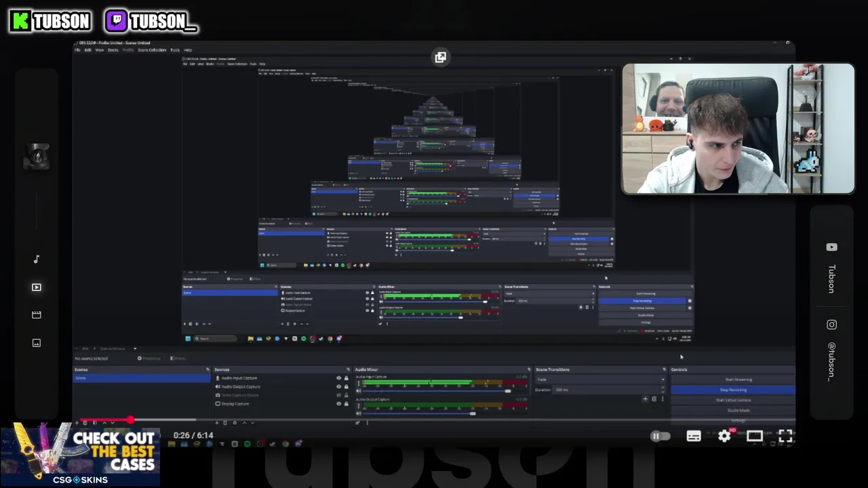Open the Scene Collection menu in OBS
868x488 pixels.
point(152,50)
